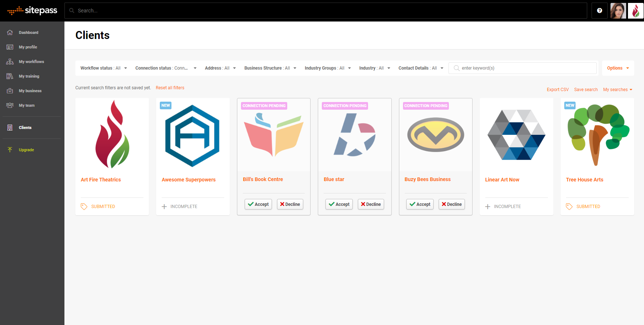Expand the Industry filter dropdown

point(375,68)
